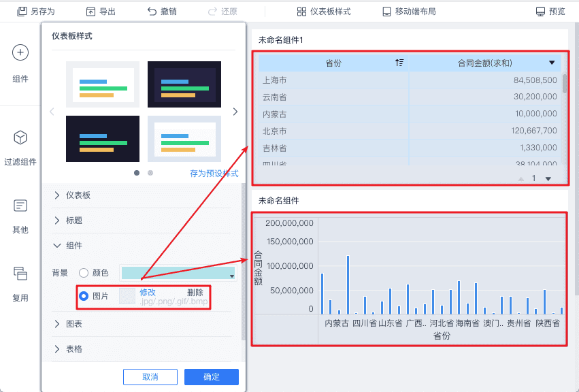579x392 pixels.
Task: Select the 图片 background radio button
Action: (x=84, y=296)
